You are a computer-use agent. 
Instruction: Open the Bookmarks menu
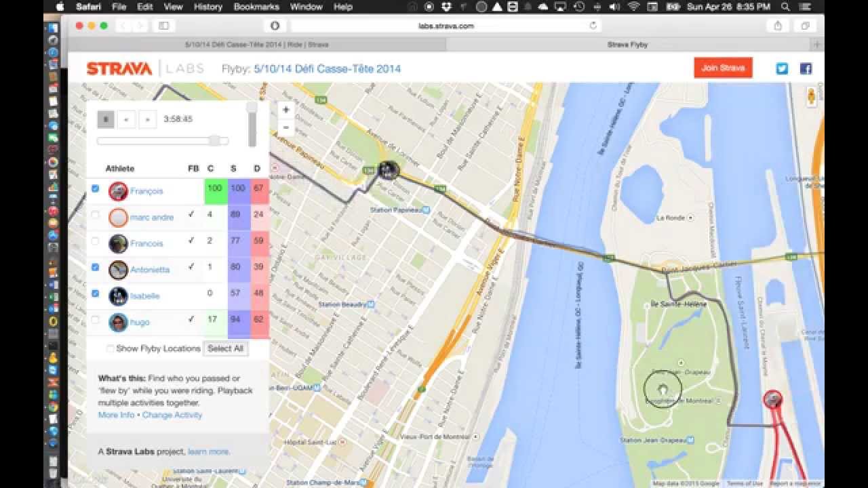click(x=256, y=7)
